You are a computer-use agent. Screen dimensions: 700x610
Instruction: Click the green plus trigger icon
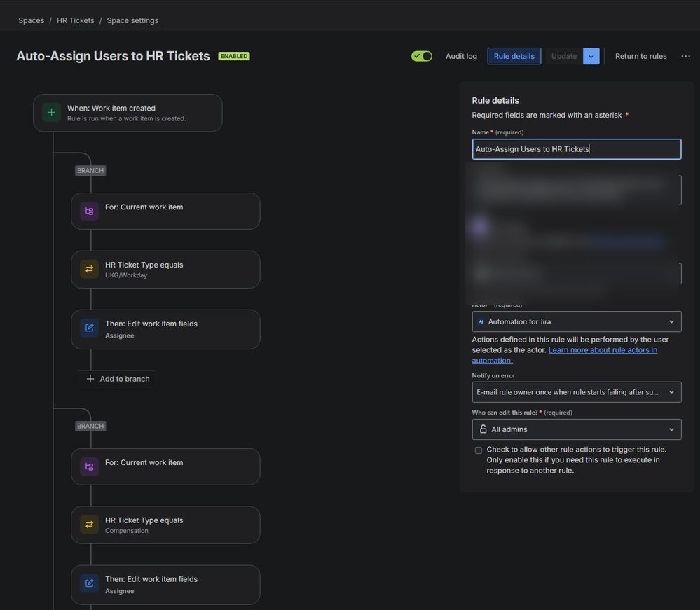[51, 113]
